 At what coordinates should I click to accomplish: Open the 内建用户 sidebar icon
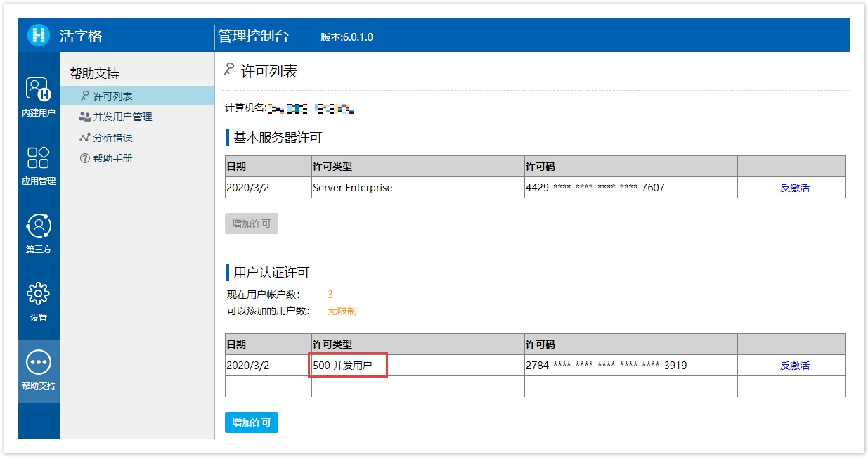(39, 89)
